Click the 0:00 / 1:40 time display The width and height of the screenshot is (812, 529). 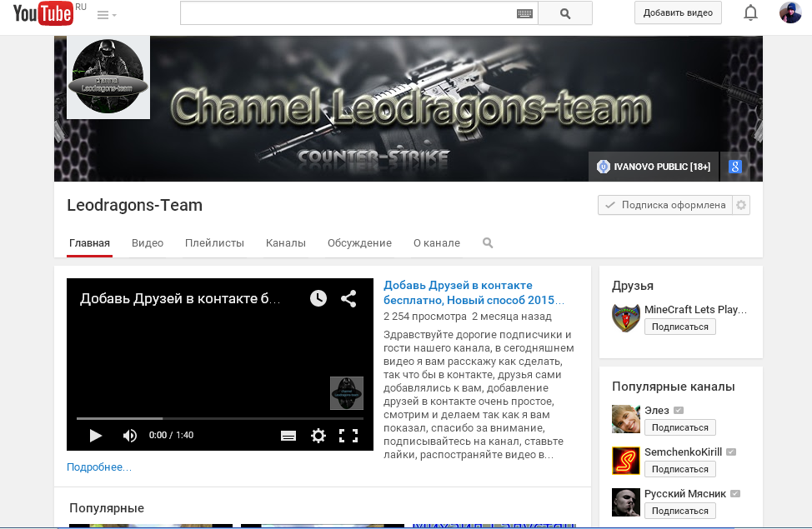pos(171,436)
